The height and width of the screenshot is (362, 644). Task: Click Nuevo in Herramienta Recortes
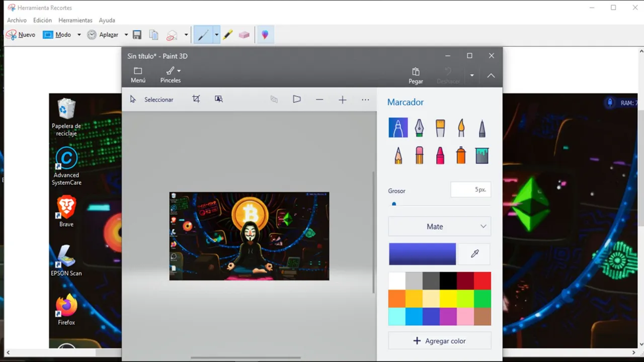[21, 35]
